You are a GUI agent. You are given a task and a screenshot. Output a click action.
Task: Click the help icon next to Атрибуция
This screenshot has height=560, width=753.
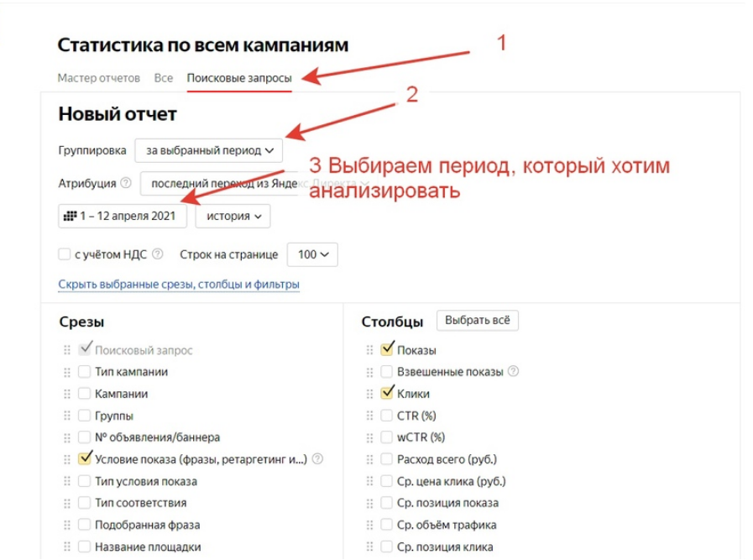(x=126, y=183)
